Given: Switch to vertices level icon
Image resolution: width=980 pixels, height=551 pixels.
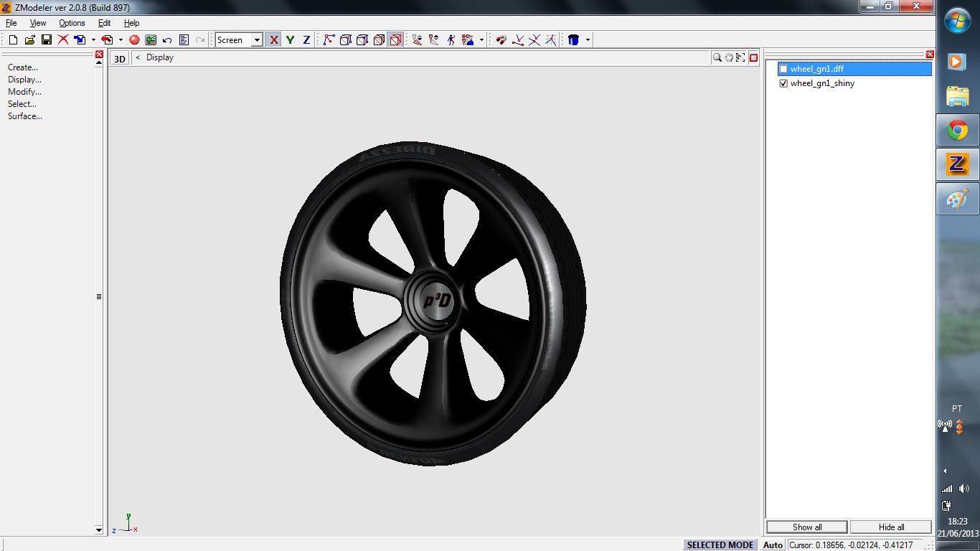Looking at the screenshot, I should tap(329, 40).
